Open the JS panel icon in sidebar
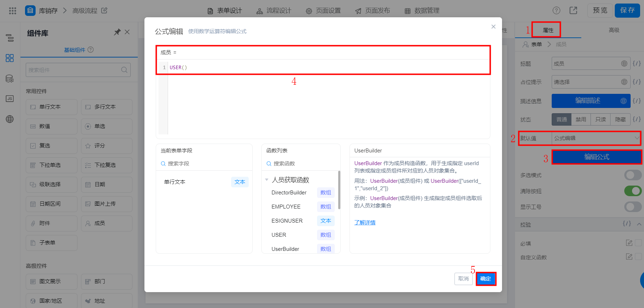 [10, 99]
